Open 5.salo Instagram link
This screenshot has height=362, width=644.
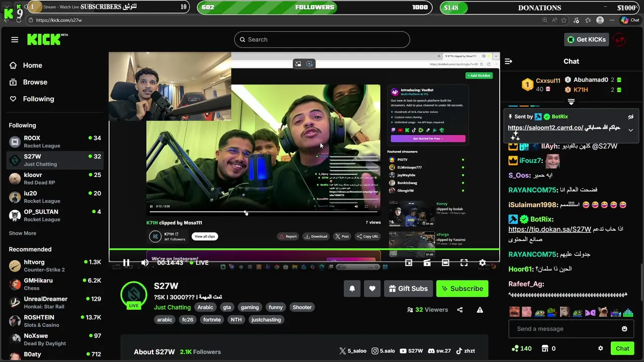point(383,351)
